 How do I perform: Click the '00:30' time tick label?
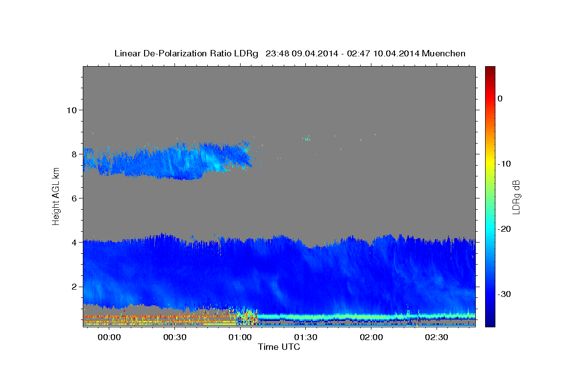[175, 338]
